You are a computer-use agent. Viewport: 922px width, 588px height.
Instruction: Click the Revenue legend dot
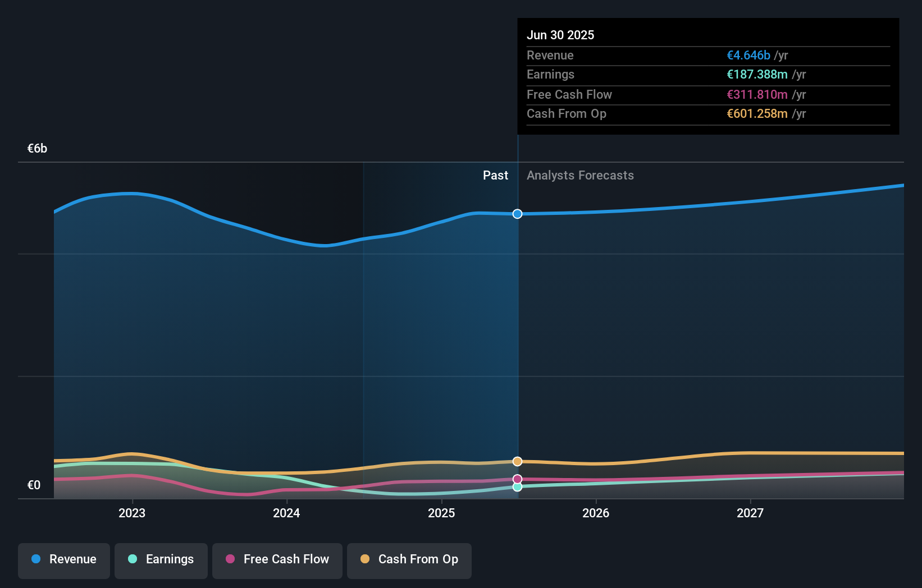pos(36,559)
